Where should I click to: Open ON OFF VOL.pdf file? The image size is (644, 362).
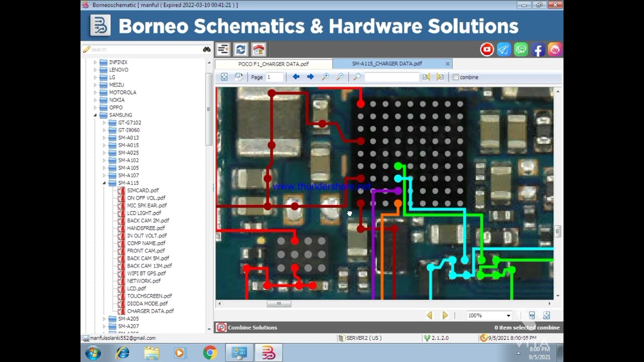[146, 198]
